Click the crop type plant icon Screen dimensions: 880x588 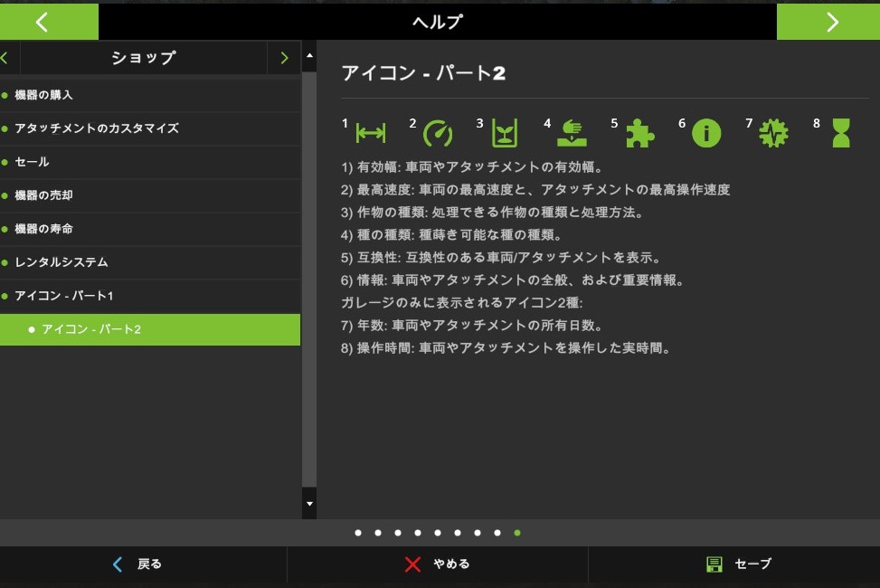[505, 133]
